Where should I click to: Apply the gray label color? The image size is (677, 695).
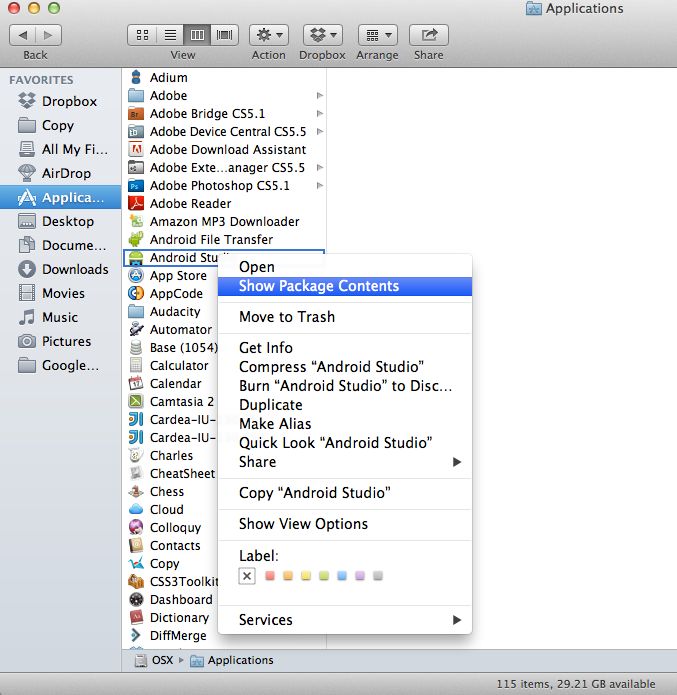378,576
